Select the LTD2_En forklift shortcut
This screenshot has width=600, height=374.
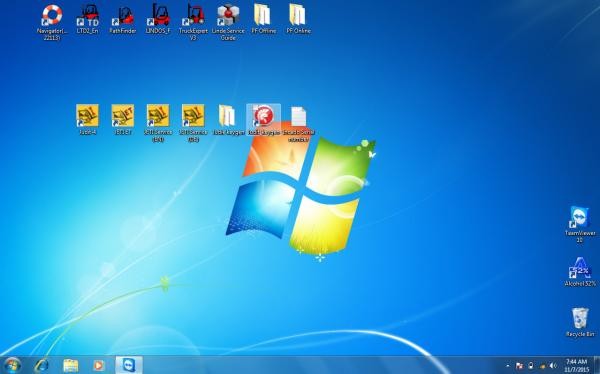point(88,19)
